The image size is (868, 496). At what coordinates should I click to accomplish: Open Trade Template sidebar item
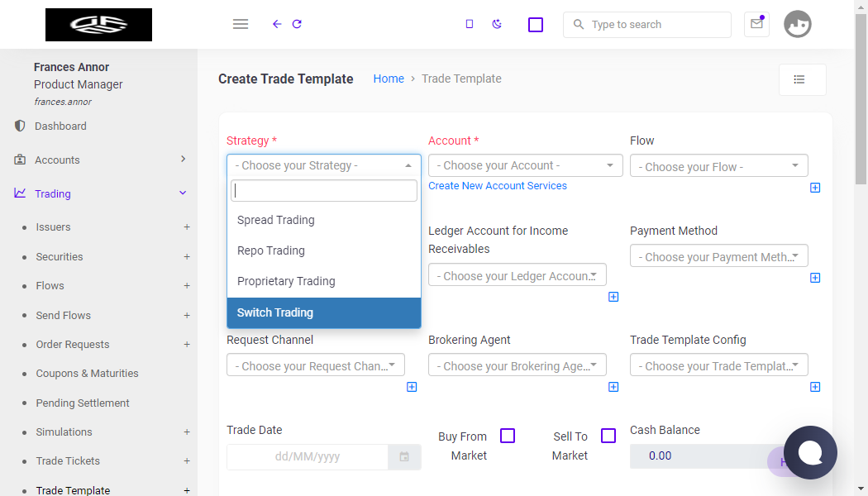click(x=73, y=490)
